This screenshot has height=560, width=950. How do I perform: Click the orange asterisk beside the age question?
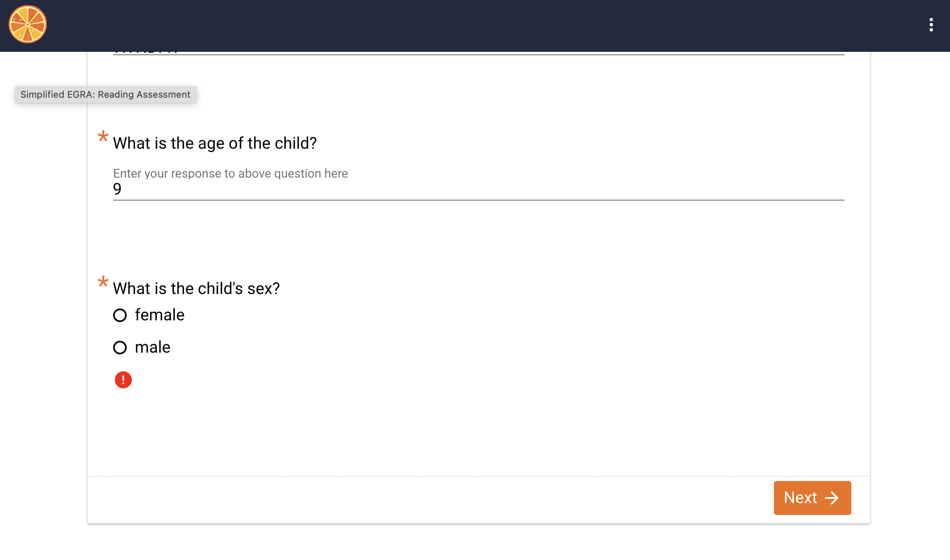(103, 137)
